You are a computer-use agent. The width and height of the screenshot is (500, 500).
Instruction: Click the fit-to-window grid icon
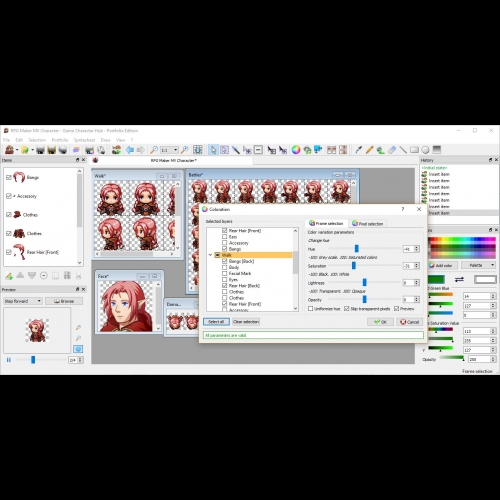[x=198, y=150]
